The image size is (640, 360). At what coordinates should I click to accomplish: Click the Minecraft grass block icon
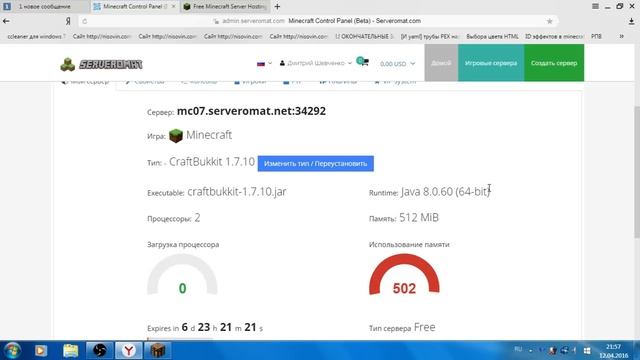(x=176, y=136)
